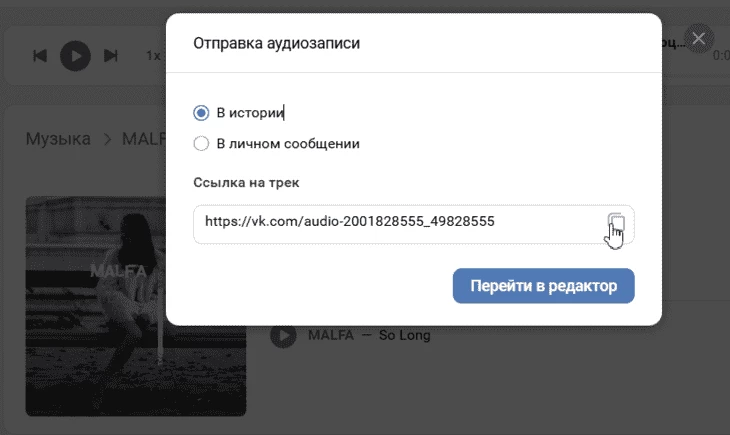Open the «Музыка» breadcrumb

click(58, 138)
